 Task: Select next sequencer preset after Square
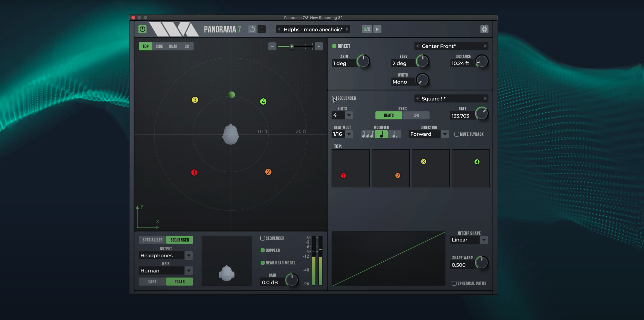(x=486, y=98)
